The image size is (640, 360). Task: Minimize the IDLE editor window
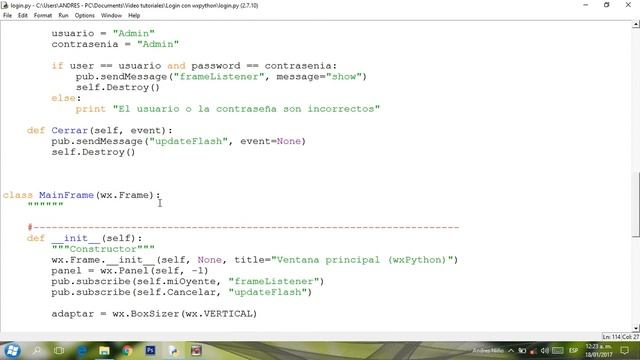pos(586,5)
